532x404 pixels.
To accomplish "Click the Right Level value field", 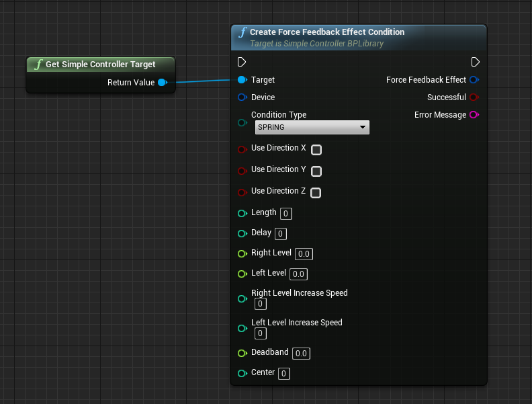I will [304, 254].
